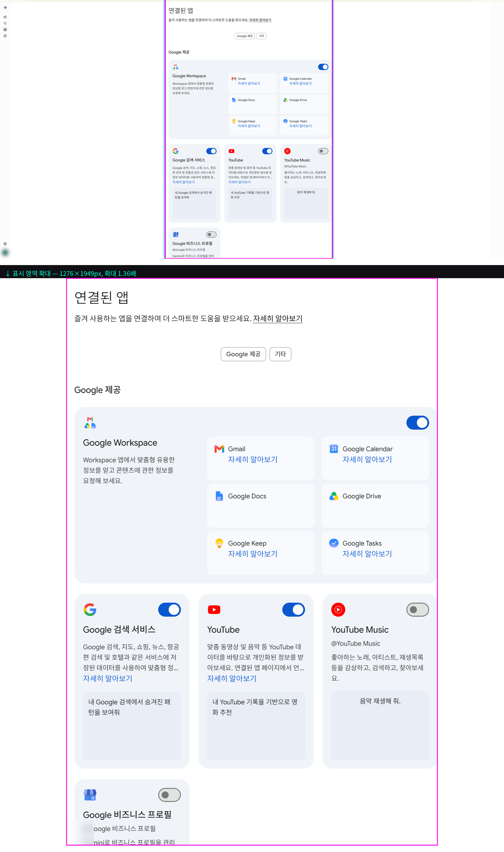Click the 'Google Workspace' heading in the enlarged view

[x=120, y=443]
